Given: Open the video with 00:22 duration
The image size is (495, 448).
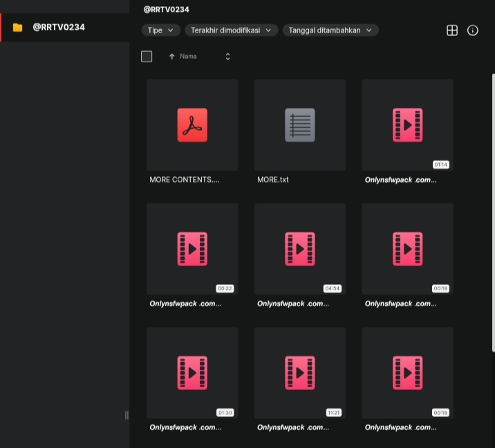Looking at the screenshot, I should point(192,249).
